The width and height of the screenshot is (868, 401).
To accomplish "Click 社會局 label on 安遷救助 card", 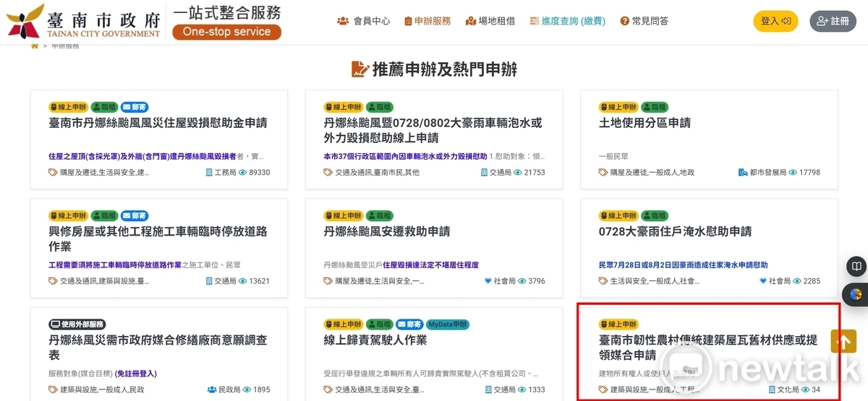I will click(499, 281).
